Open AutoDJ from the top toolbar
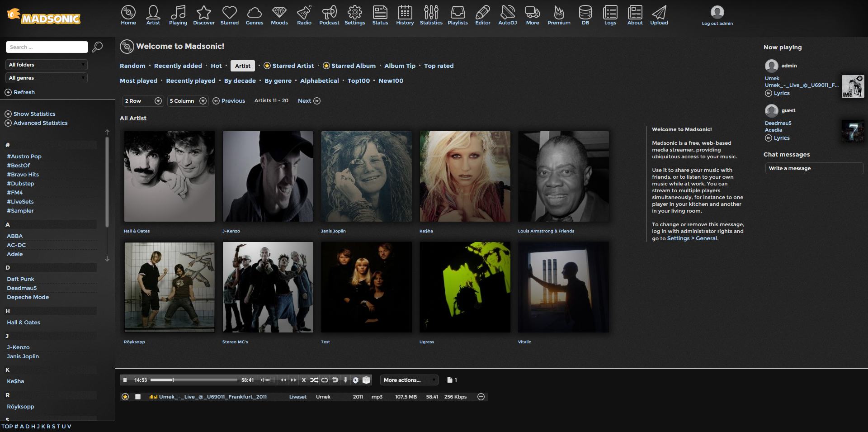Image resolution: width=868 pixels, height=432 pixels. tap(507, 15)
